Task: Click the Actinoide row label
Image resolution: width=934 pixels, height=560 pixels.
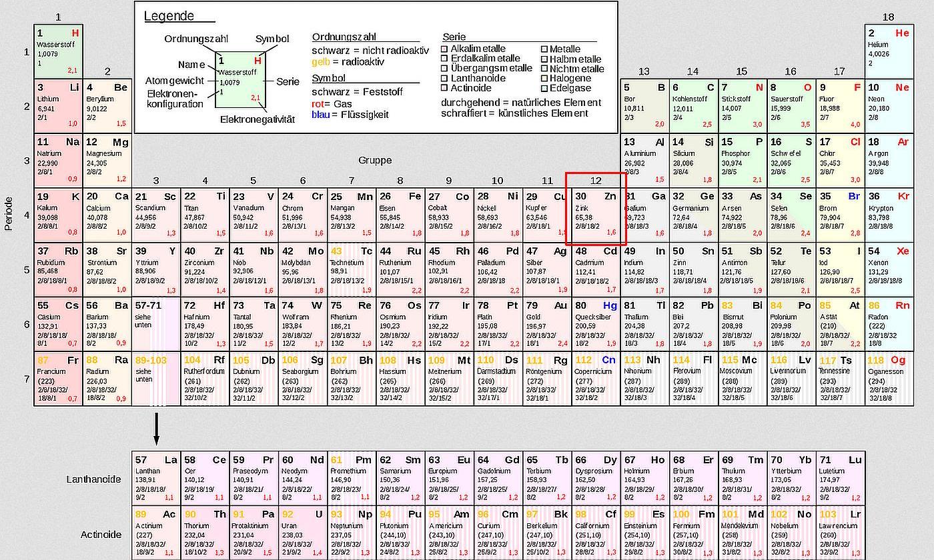Action: [x=101, y=535]
